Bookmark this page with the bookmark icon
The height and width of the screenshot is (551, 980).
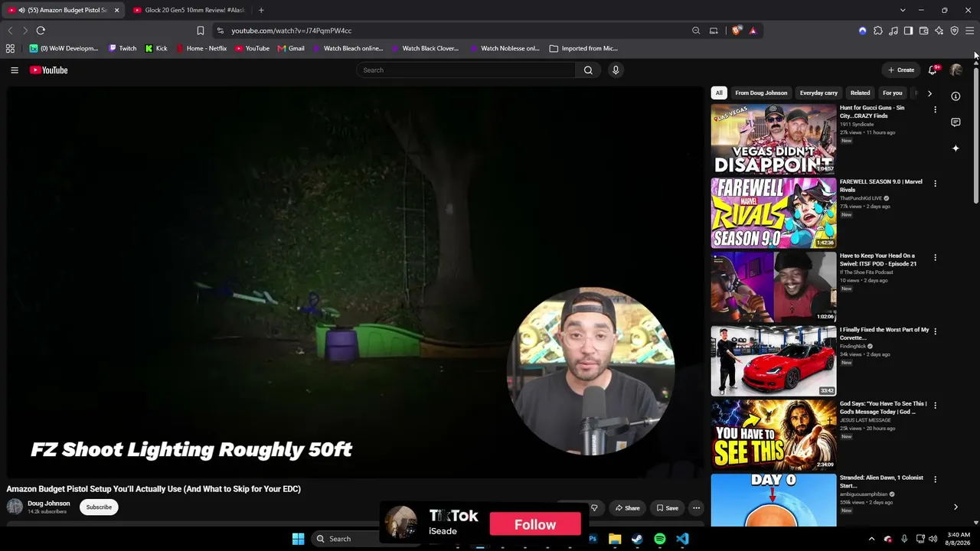(x=201, y=31)
